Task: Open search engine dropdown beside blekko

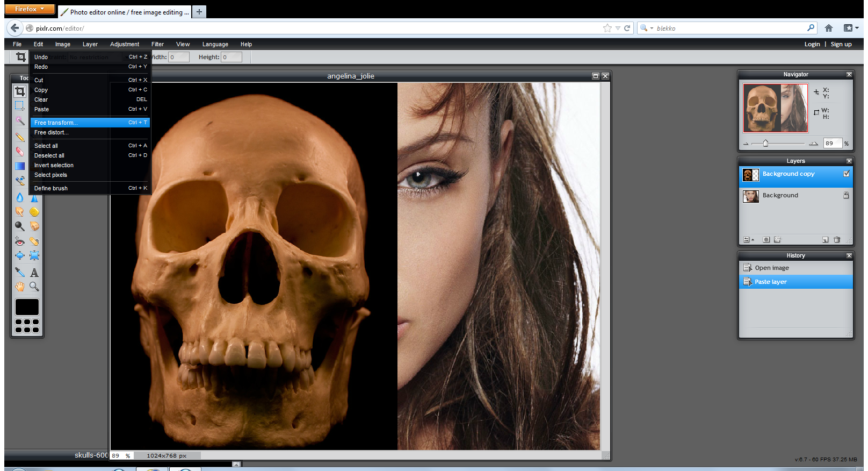Action: point(646,28)
